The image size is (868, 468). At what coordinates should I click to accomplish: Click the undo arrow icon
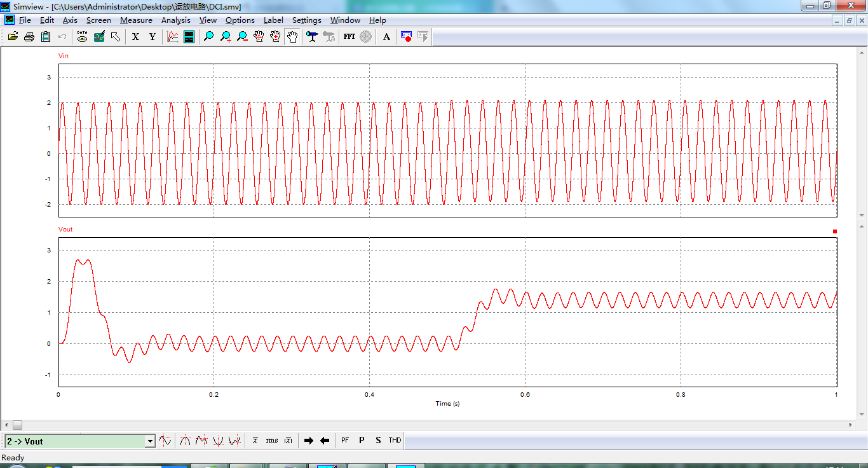coord(62,37)
